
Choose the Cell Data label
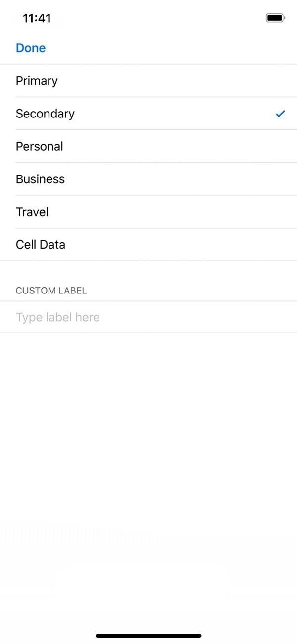[x=148, y=244]
